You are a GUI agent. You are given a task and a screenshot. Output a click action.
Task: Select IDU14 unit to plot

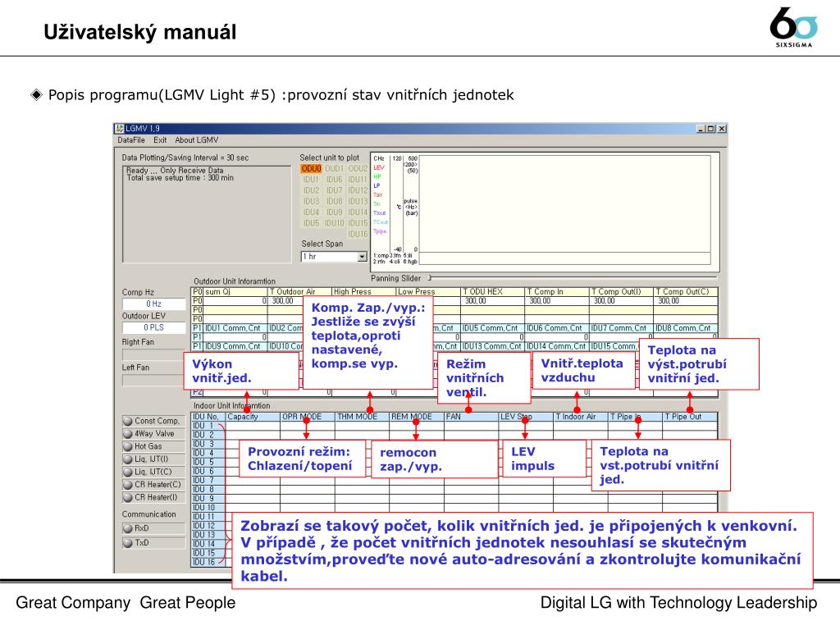(358, 212)
